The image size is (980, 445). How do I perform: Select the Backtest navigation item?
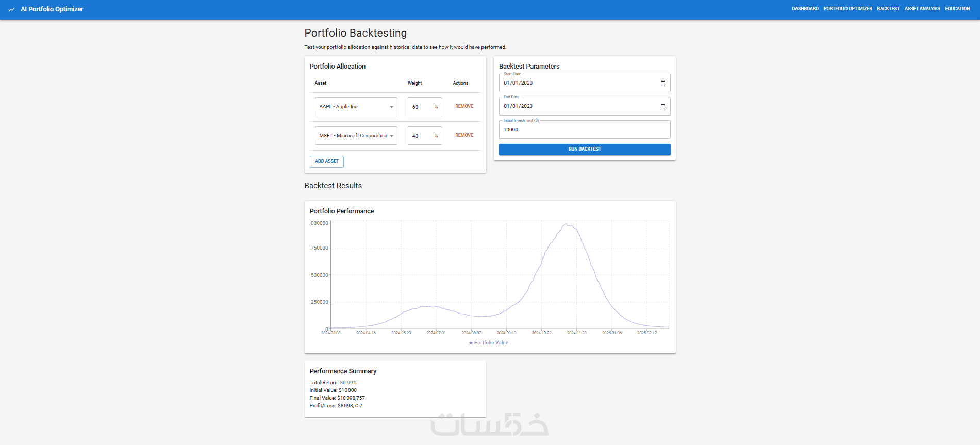(888, 9)
